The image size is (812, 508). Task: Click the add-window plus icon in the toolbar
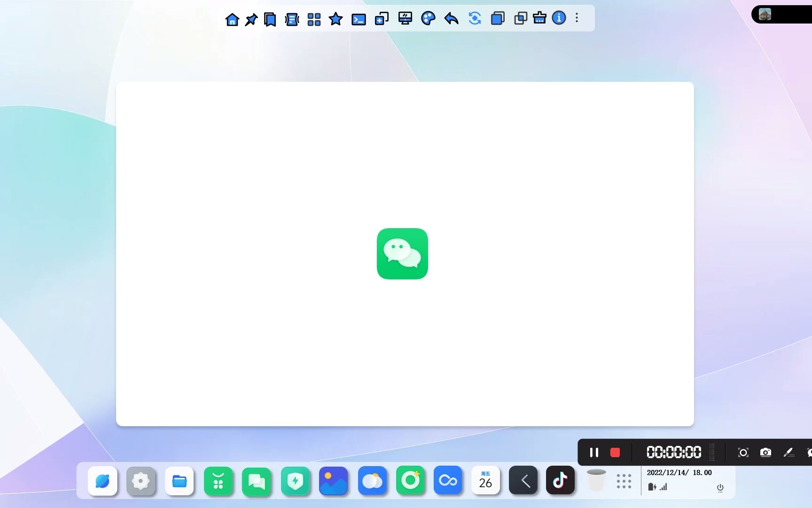pyautogui.click(x=382, y=19)
